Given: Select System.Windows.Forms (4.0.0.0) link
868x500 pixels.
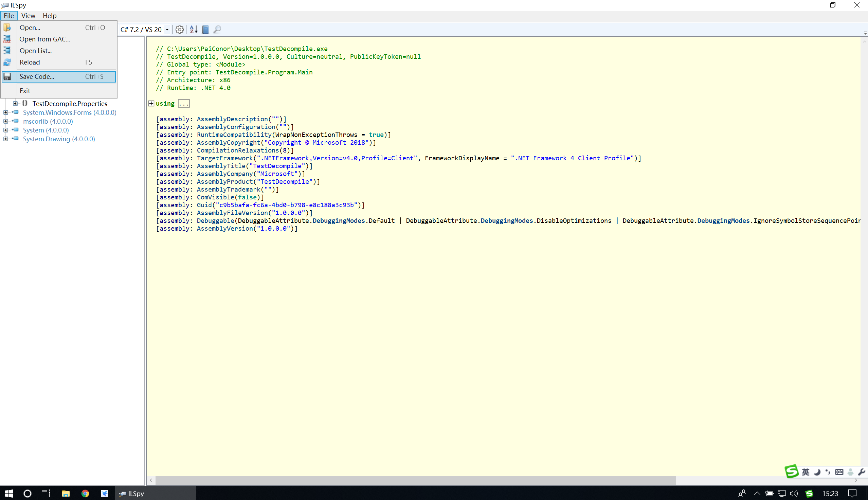Looking at the screenshot, I should click(70, 112).
